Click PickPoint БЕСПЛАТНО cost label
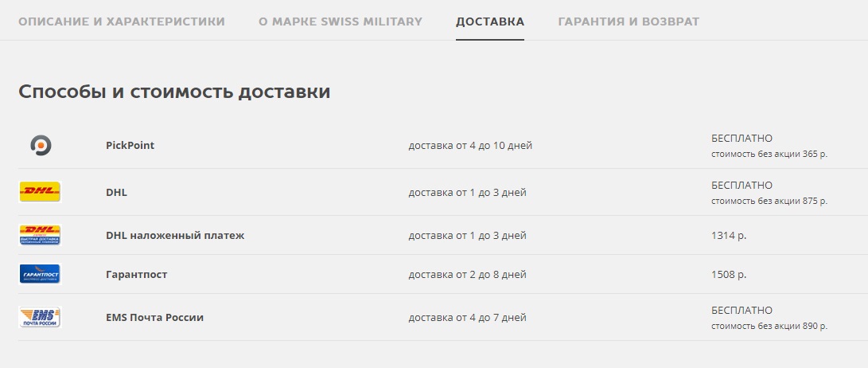Image resolution: width=868 pixels, height=368 pixels. [741, 138]
